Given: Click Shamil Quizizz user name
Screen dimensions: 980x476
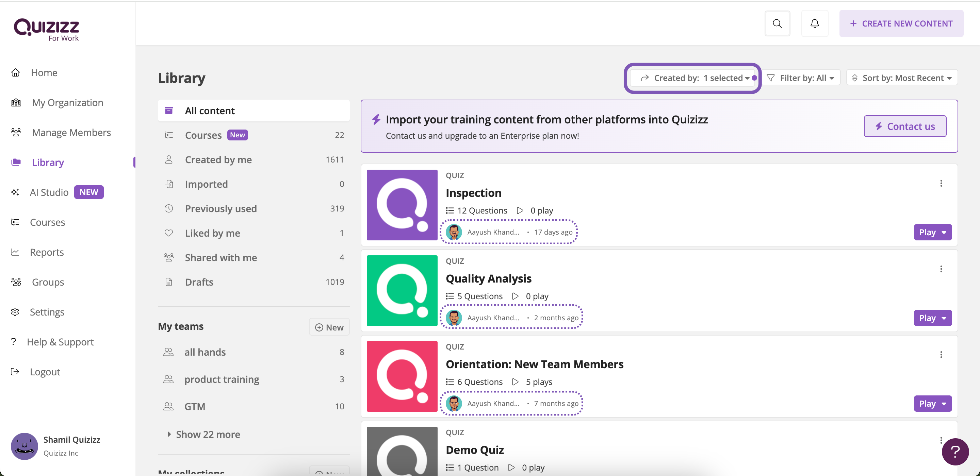Looking at the screenshot, I should 71,440.
